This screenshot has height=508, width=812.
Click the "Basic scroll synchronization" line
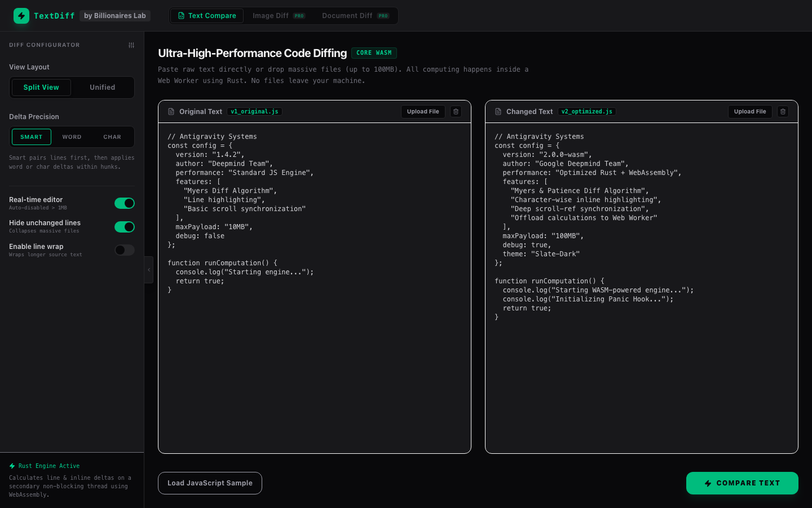(x=245, y=209)
